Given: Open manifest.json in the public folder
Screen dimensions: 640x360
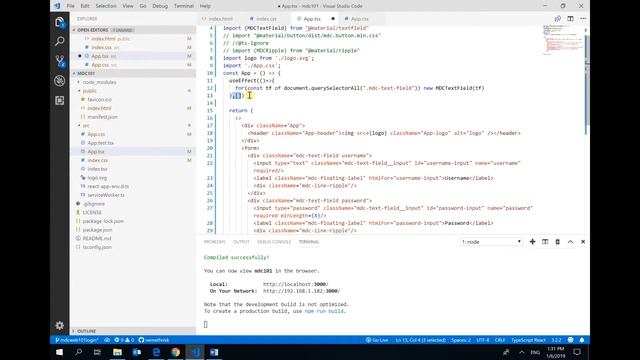Looking at the screenshot, I should [102, 117].
